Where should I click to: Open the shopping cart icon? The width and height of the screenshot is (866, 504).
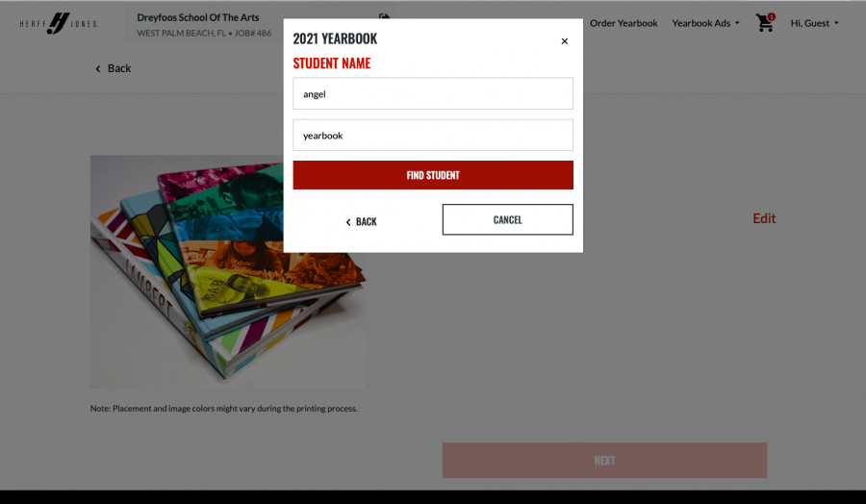pyautogui.click(x=764, y=23)
